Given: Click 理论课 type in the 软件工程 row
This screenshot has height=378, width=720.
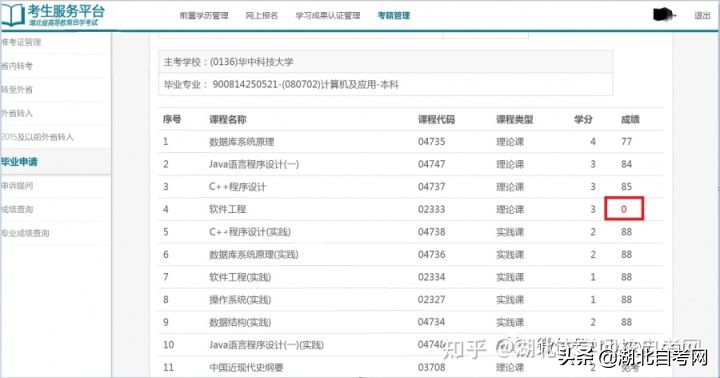Looking at the screenshot, I should pyautogui.click(x=510, y=209).
